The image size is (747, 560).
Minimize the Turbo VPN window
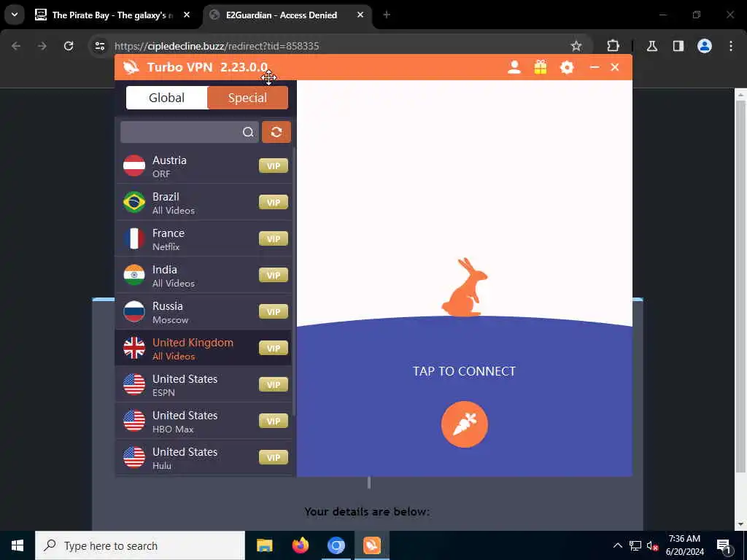tap(594, 67)
